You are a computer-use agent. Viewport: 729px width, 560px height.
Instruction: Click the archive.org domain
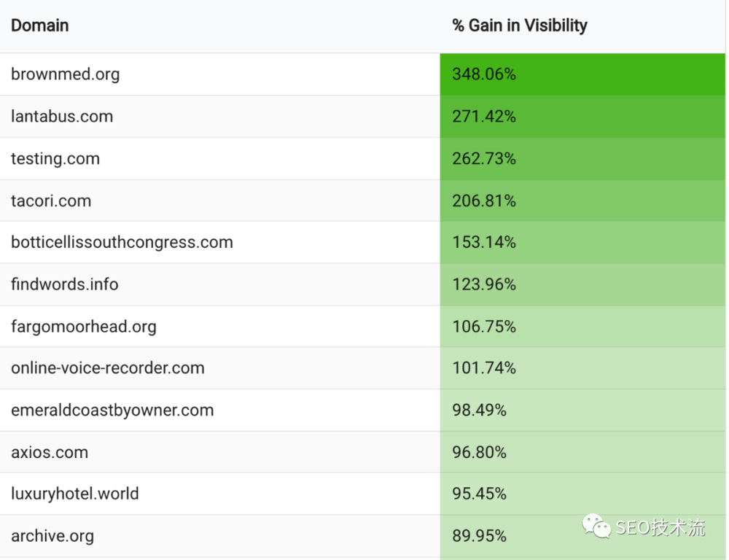click(x=52, y=537)
